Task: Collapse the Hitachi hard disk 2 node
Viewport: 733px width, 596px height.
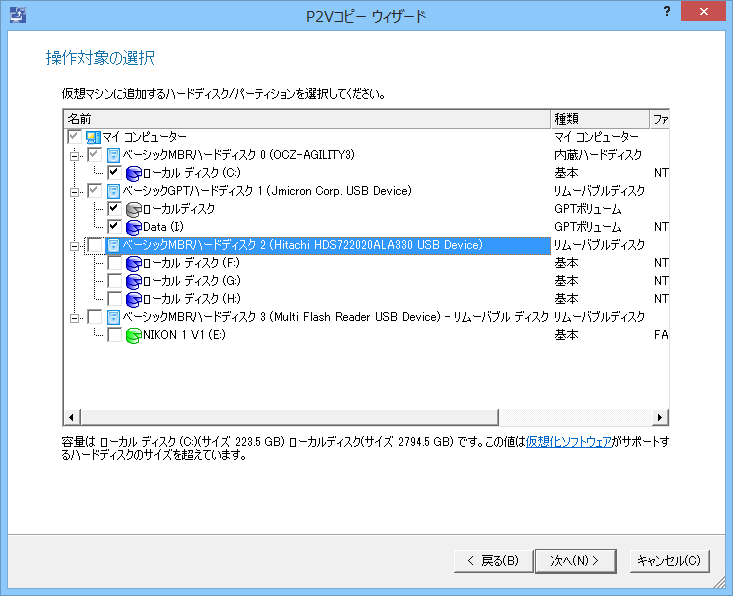Action: pos(74,246)
